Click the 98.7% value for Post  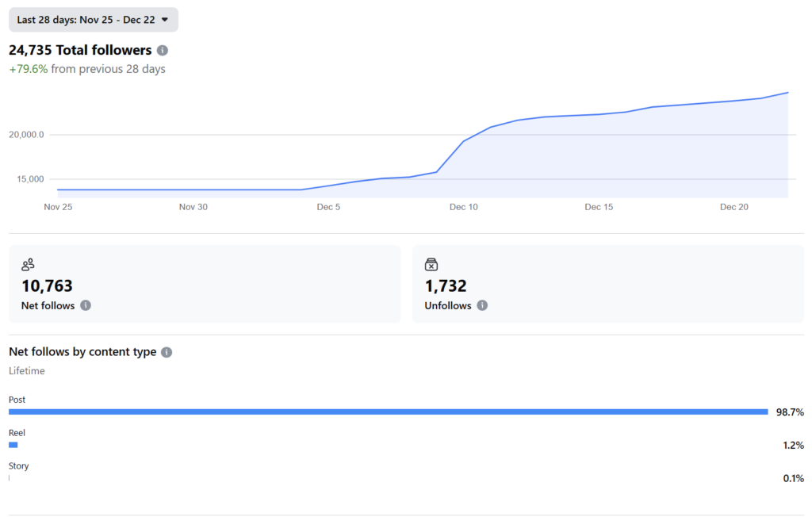(x=790, y=412)
